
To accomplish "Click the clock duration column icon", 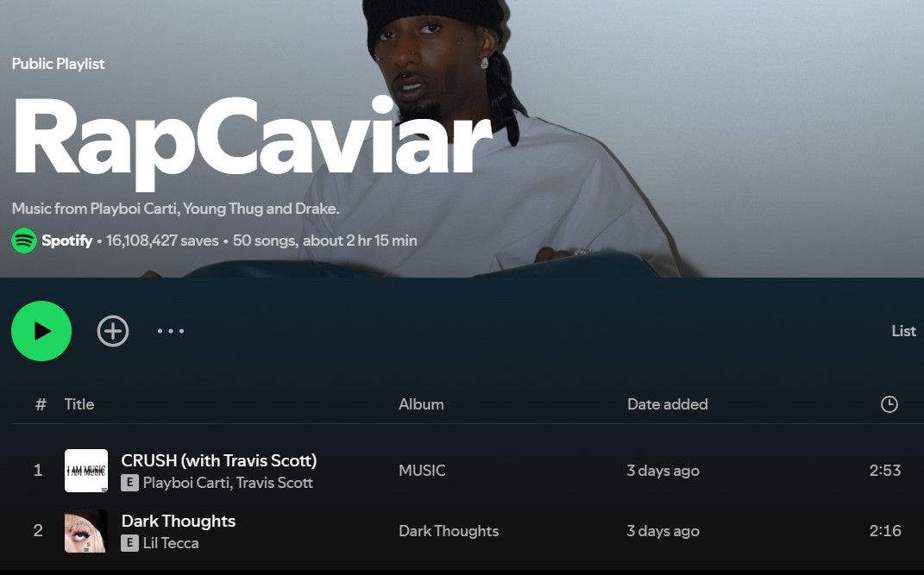I will point(889,404).
